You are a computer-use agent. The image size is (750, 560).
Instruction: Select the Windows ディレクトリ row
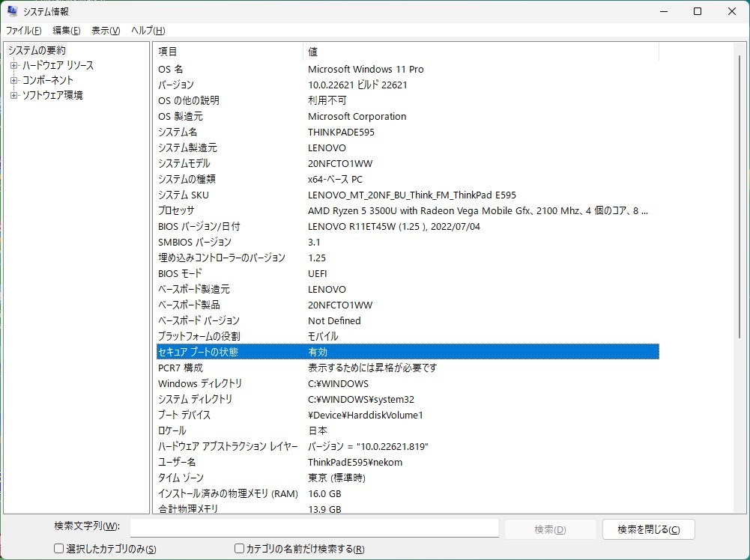pyautogui.click(x=408, y=383)
